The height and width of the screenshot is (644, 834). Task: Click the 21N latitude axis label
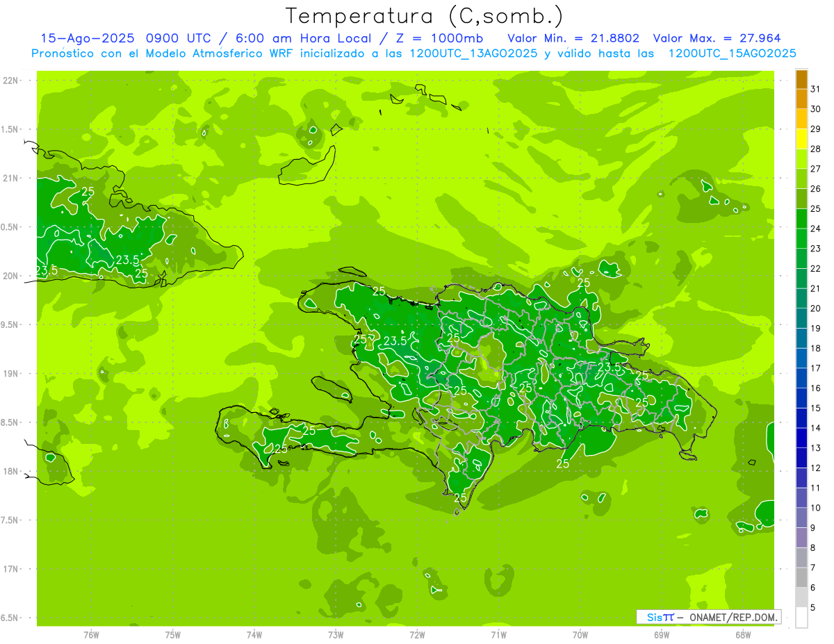[x=10, y=178]
